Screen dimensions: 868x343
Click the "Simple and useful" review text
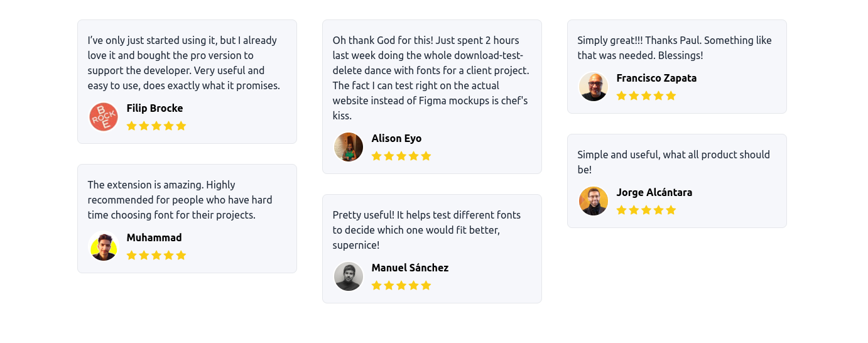point(673,162)
